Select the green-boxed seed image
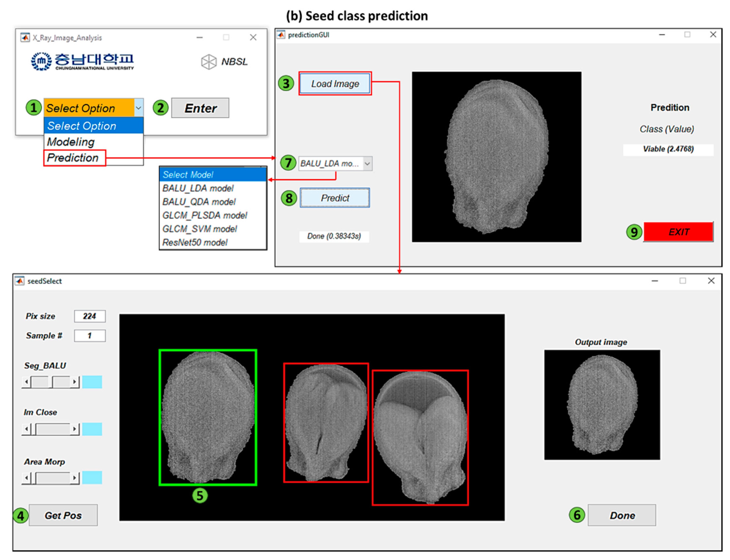Screen dimensions: 730x560 (208, 417)
